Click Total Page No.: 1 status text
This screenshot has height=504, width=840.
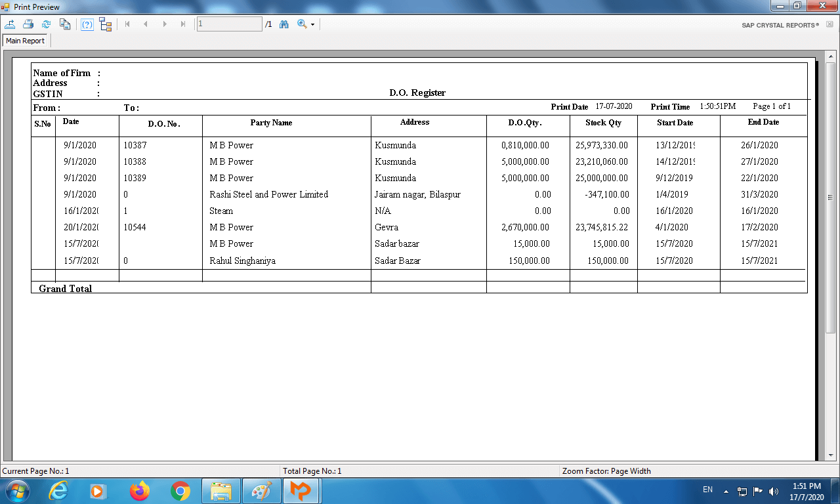point(312,471)
